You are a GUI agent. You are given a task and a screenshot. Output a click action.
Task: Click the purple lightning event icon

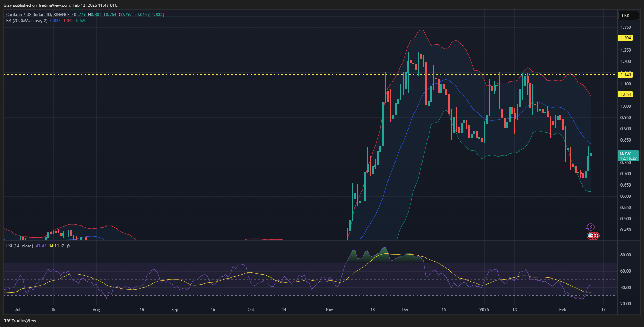(591, 227)
